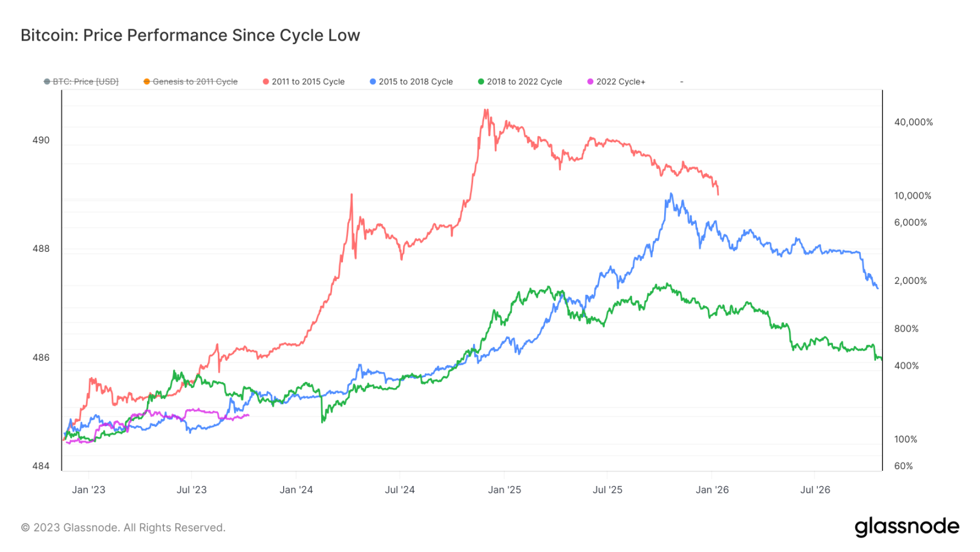Click the chart title Bitcoin: Price Performance Since Cycle Low
Image resolution: width=980 pixels, height=552 pixels.
click(190, 36)
